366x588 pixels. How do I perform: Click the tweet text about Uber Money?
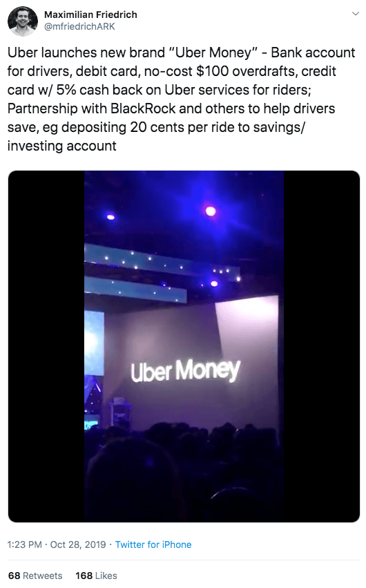tap(182, 99)
